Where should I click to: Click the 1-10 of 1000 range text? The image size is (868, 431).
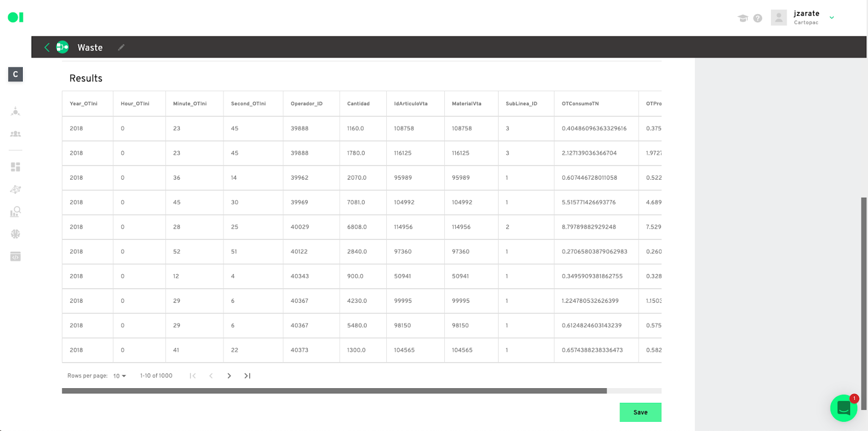[156, 376]
